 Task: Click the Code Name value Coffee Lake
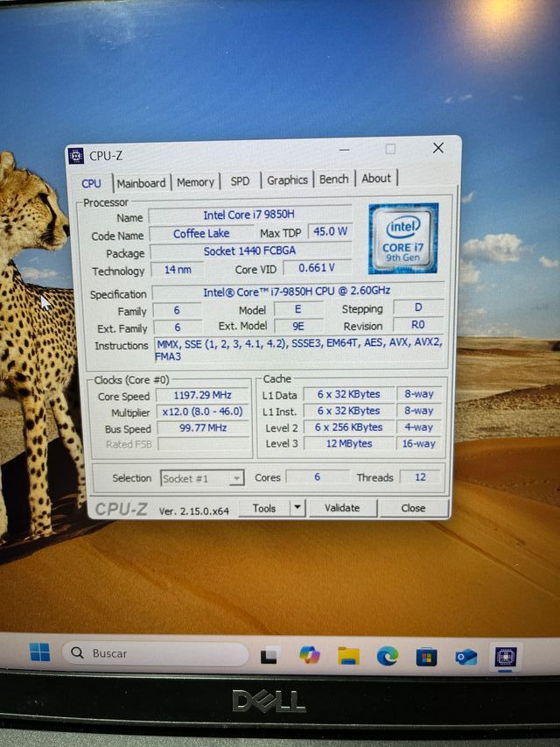point(201,234)
